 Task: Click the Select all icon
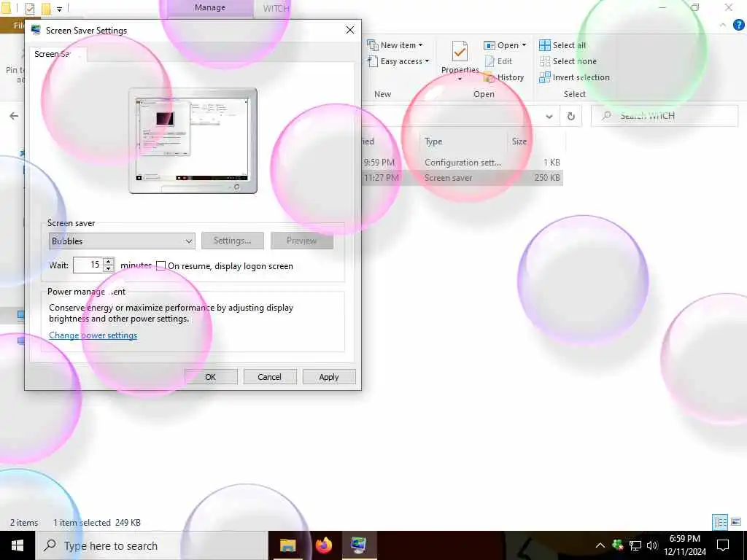pyautogui.click(x=544, y=45)
